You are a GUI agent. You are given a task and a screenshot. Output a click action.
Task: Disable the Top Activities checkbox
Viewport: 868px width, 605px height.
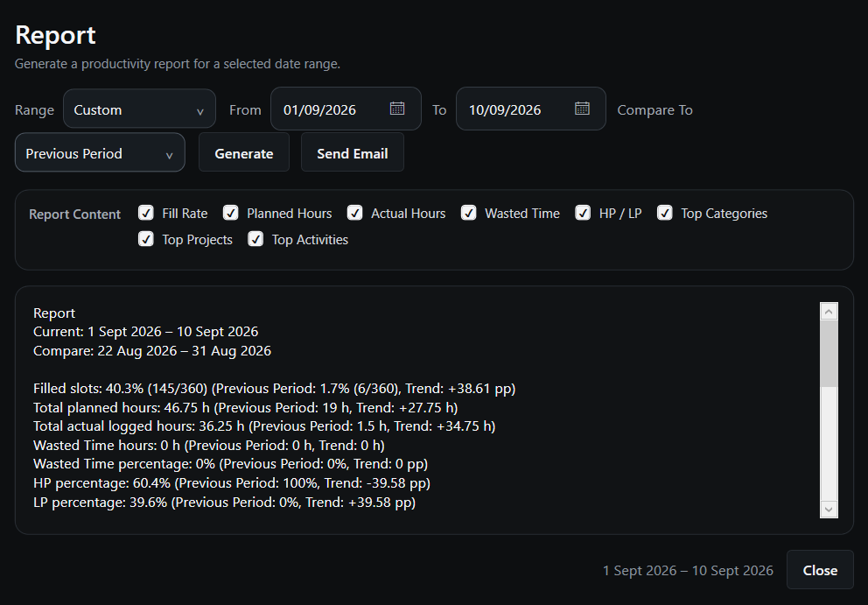[x=255, y=239]
